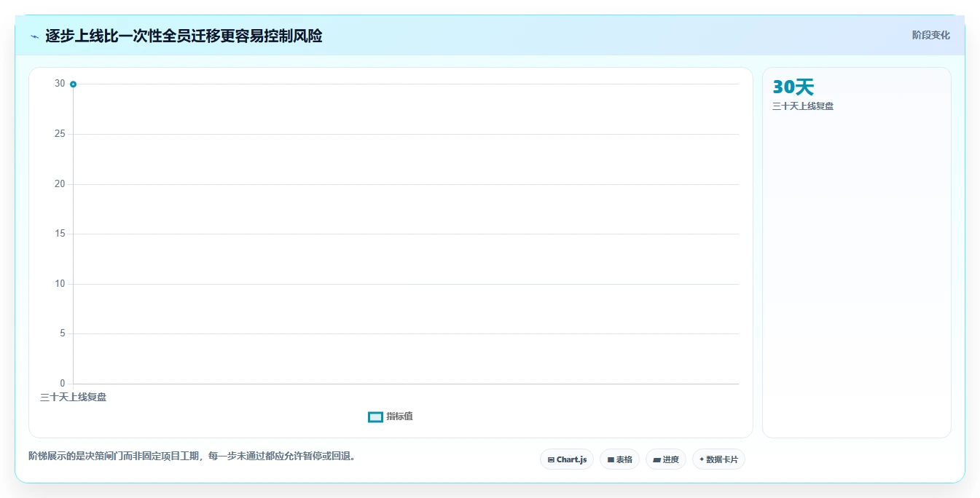Click the y-axis tick label 5
This screenshot has width=980, height=498.
pos(63,333)
